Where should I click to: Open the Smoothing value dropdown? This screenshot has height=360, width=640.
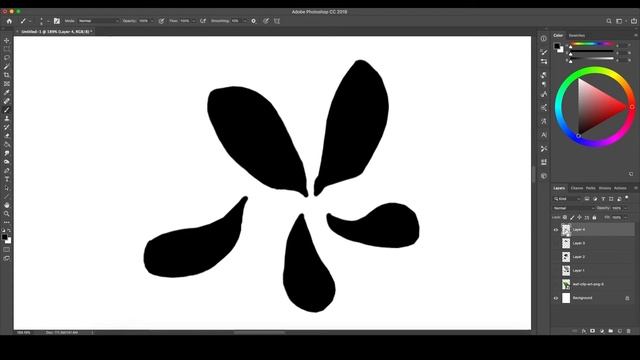pos(244,21)
